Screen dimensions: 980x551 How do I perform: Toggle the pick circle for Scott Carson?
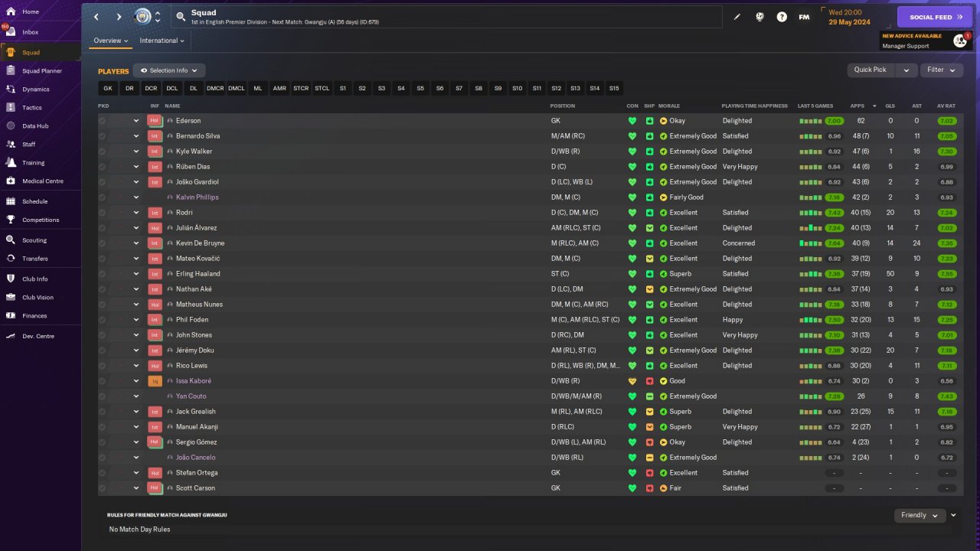102,488
